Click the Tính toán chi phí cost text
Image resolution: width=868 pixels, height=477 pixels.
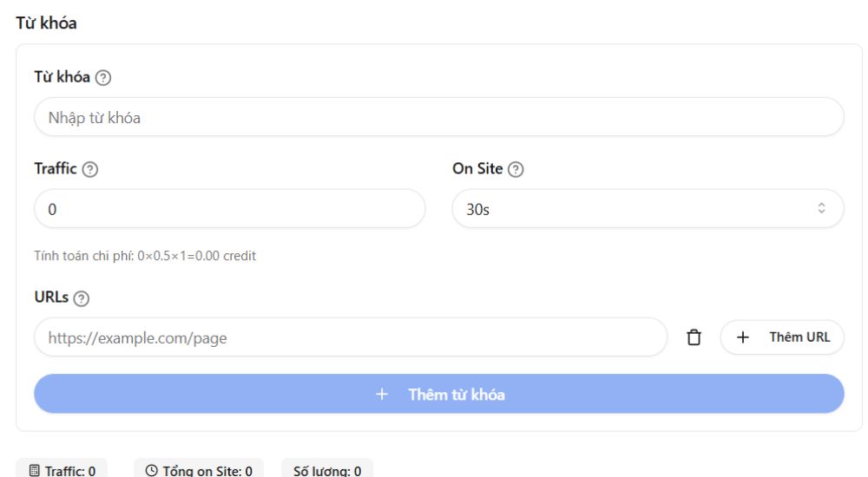pos(145,256)
